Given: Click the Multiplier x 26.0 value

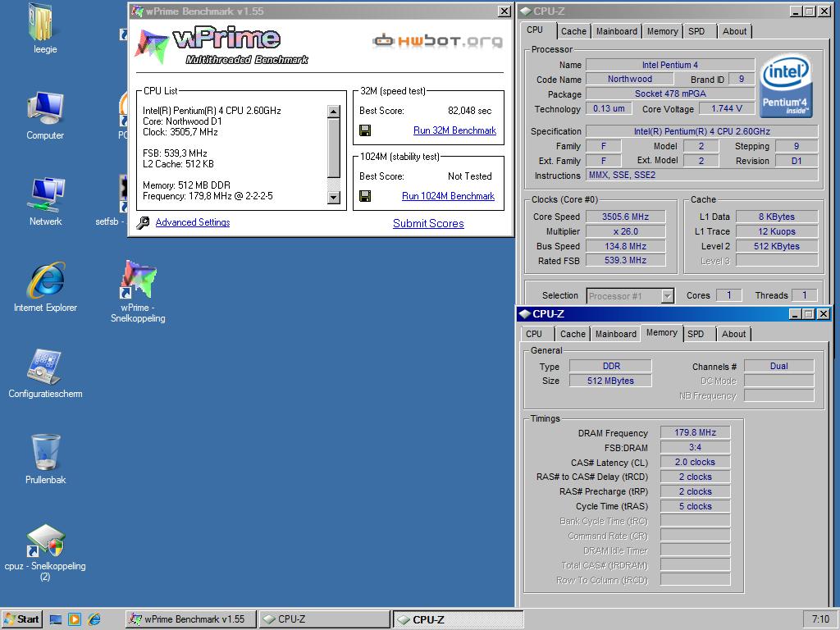Looking at the screenshot, I should tap(625, 231).
